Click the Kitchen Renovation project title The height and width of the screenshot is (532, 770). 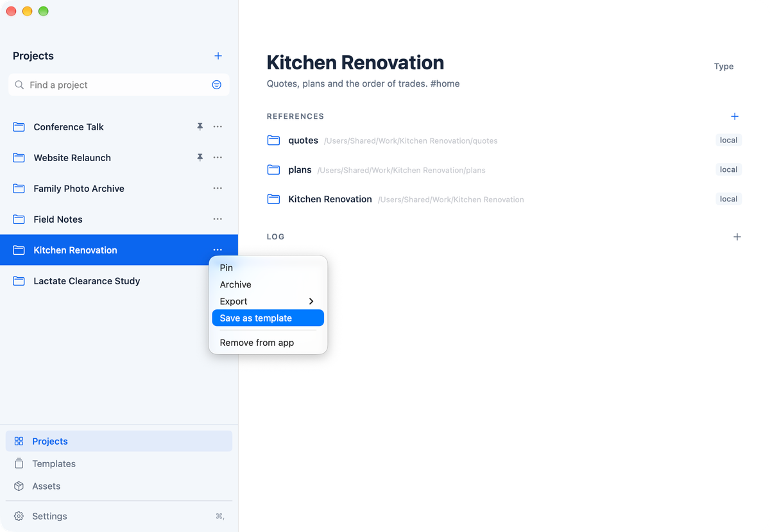[x=355, y=62]
